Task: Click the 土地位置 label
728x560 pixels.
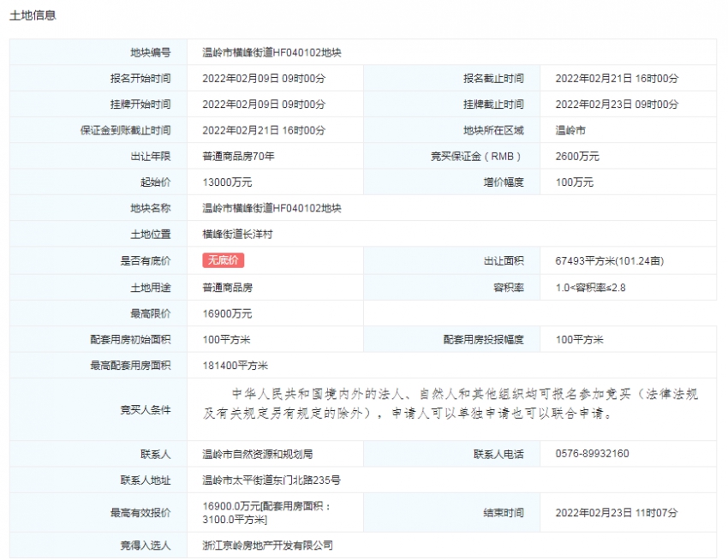Action: pos(151,234)
